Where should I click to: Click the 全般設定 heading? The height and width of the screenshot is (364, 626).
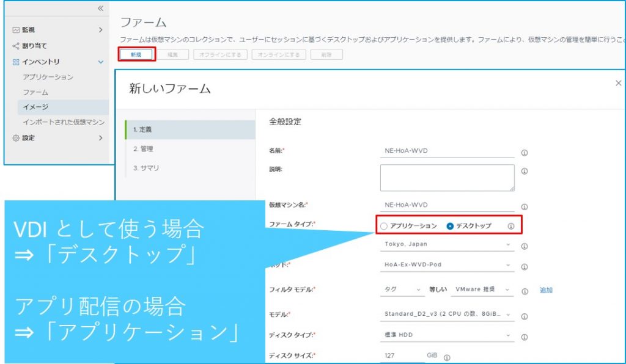pos(285,122)
